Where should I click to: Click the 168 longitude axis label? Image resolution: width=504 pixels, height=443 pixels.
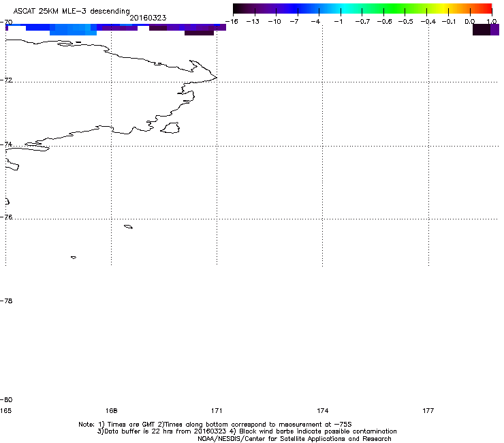tap(111, 410)
